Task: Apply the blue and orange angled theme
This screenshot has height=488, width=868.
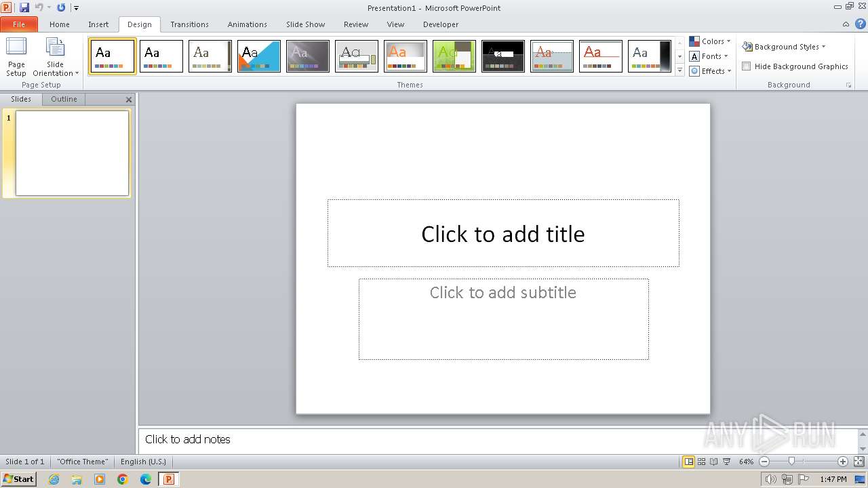Action: pyautogui.click(x=259, y=56)
